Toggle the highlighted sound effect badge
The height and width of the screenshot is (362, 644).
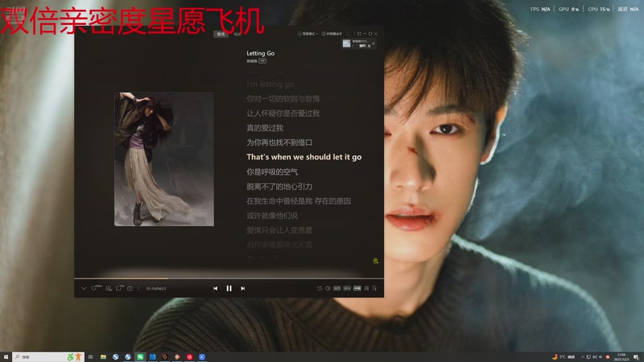(x=357, y=289)
